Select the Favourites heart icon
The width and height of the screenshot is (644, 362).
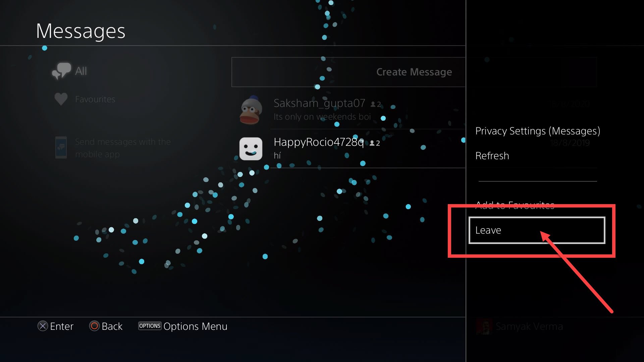(x=61, y=98)
